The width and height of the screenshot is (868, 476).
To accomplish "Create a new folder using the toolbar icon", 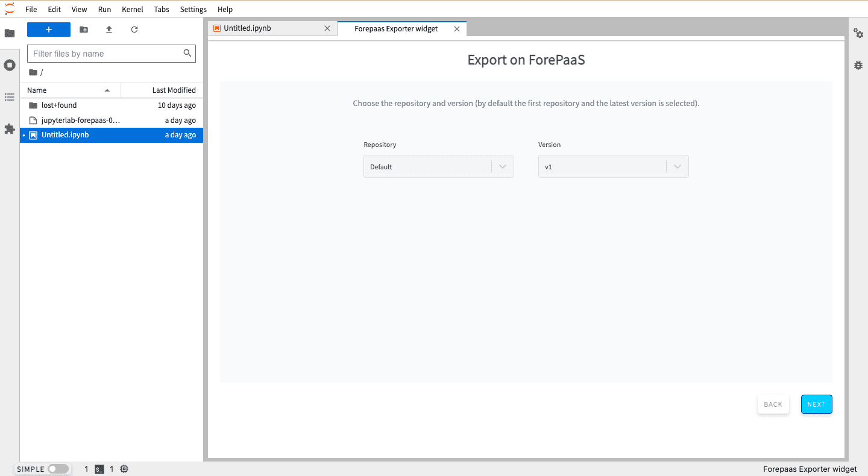I will (x=84, y=30).
